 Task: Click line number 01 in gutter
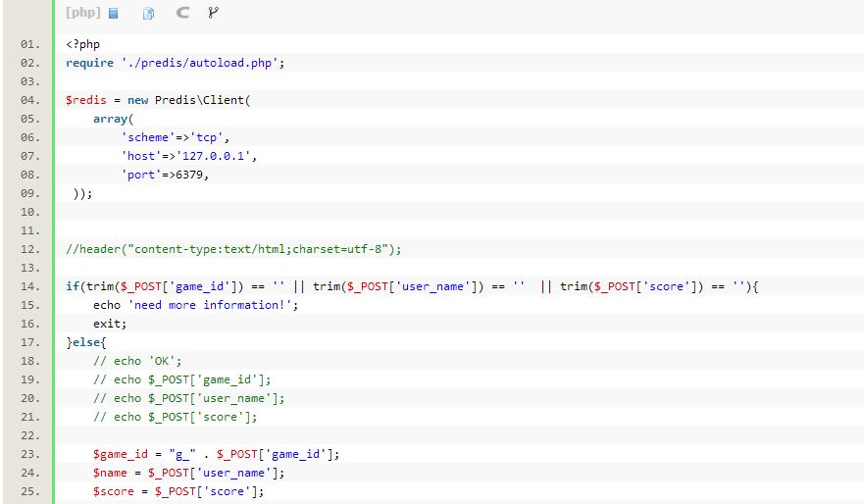[x=28, y=44]
